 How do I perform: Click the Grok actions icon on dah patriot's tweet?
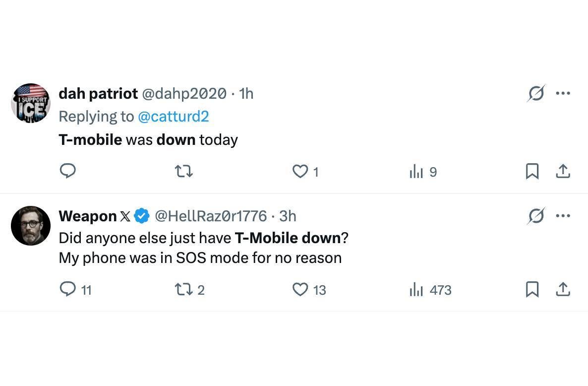pos(536,93)
